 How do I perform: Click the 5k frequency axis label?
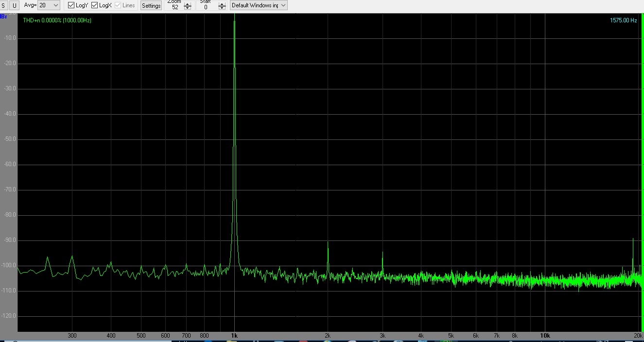click(451, 336)
